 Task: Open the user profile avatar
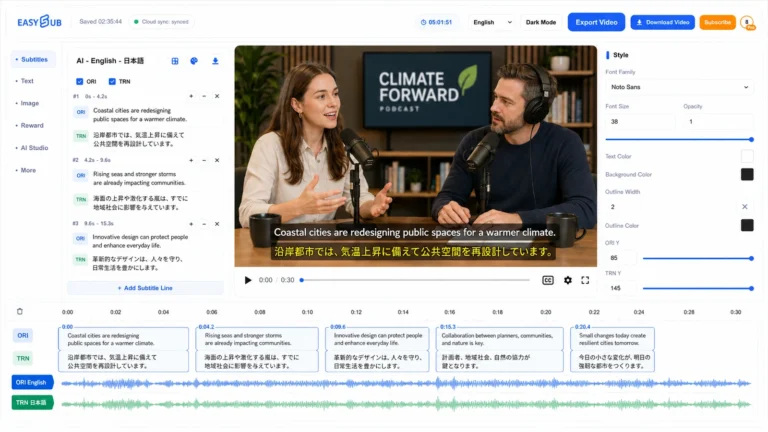point(747,22)
